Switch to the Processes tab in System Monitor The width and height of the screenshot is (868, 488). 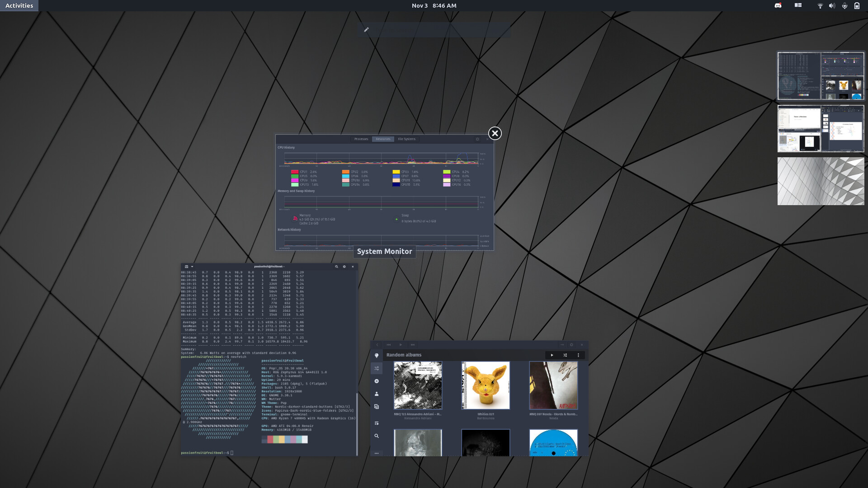pos(361,139)
